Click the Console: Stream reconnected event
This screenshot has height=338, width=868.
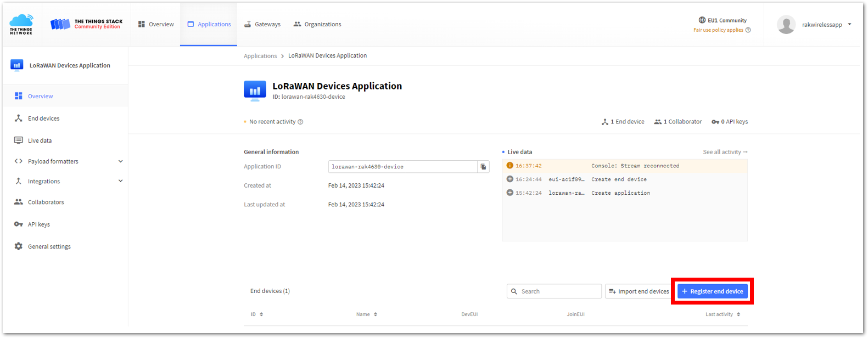(625, 166)
